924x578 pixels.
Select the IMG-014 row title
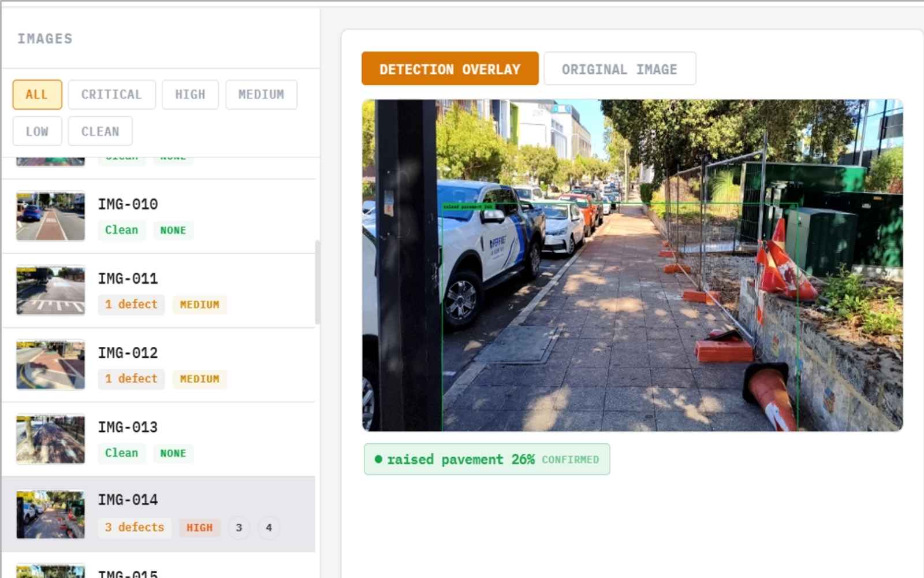tap(128, 499)
